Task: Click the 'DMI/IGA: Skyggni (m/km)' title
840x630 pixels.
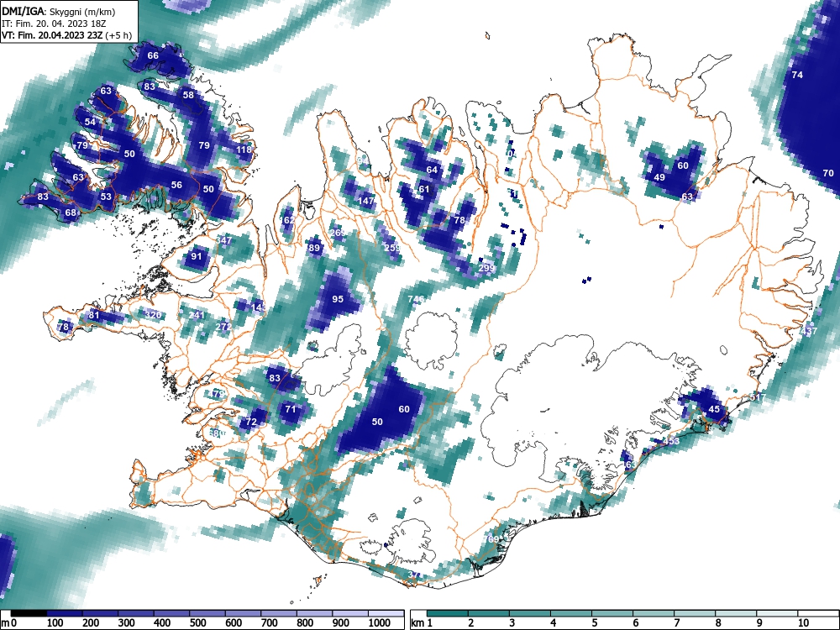Action: click(59, 11)
